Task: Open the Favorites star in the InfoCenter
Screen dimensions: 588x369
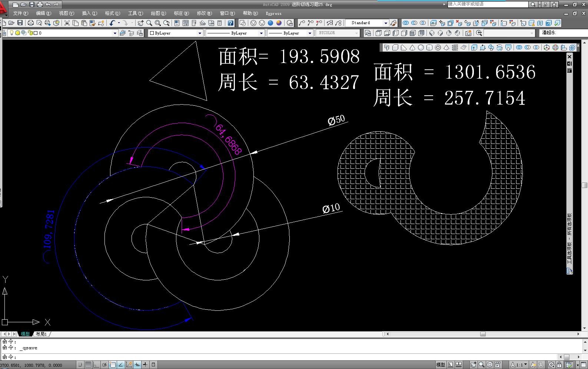Action: point(554,4)
